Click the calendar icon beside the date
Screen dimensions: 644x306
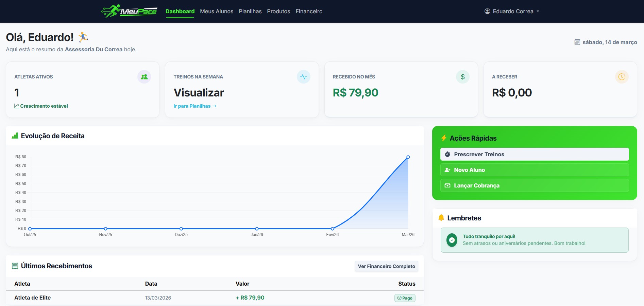point(577,42)
